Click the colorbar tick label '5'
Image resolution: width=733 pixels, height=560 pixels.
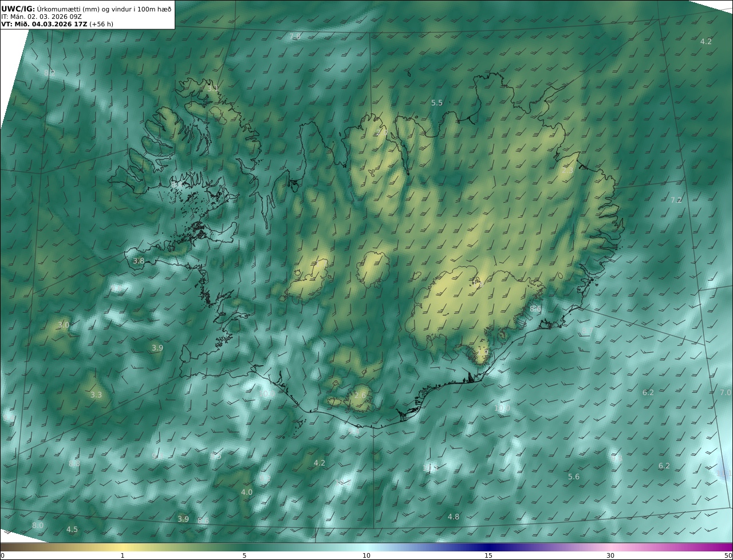245,555
